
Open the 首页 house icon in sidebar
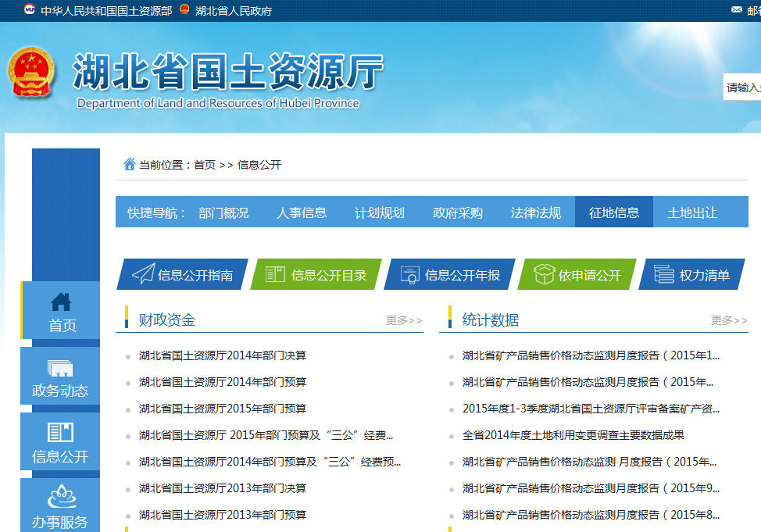click(x=61, y=302)
